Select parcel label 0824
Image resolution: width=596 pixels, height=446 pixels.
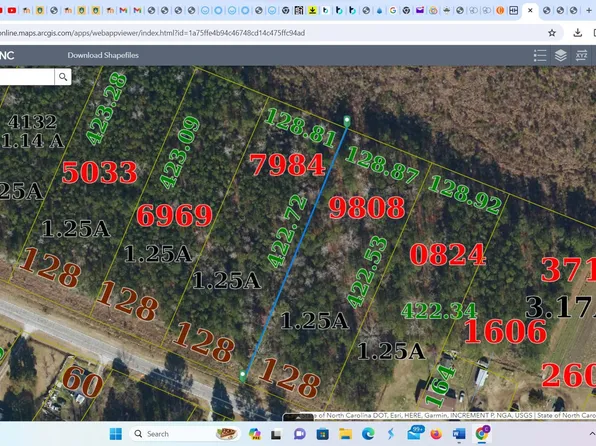448,254
